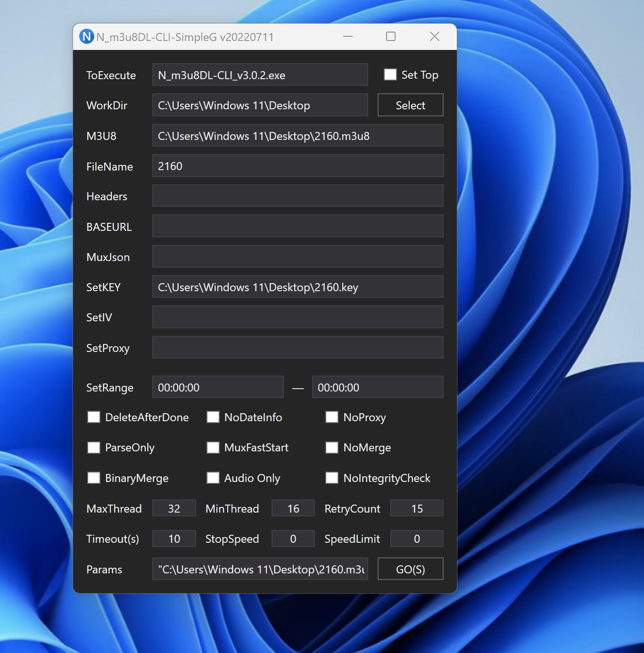Click the ToExecute label

coord(111,75)
